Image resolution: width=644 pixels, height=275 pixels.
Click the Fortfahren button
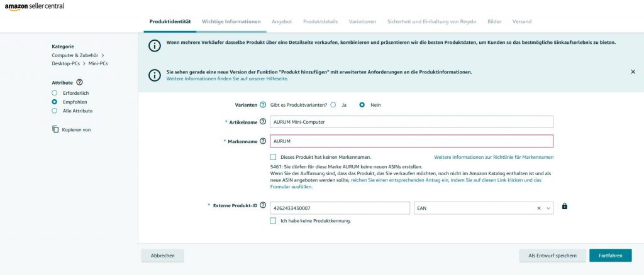[x=610, y=256]
